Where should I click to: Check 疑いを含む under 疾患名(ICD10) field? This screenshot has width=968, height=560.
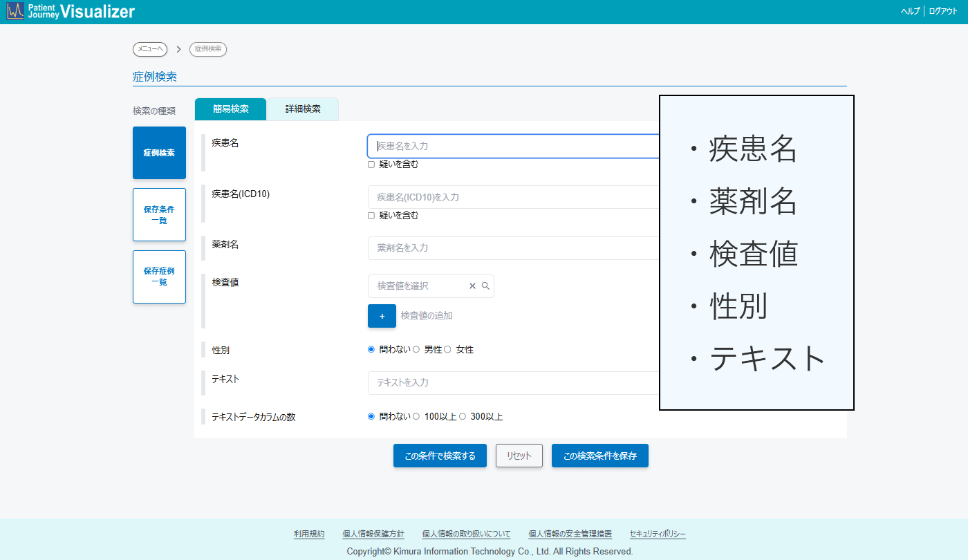[371, 216]
